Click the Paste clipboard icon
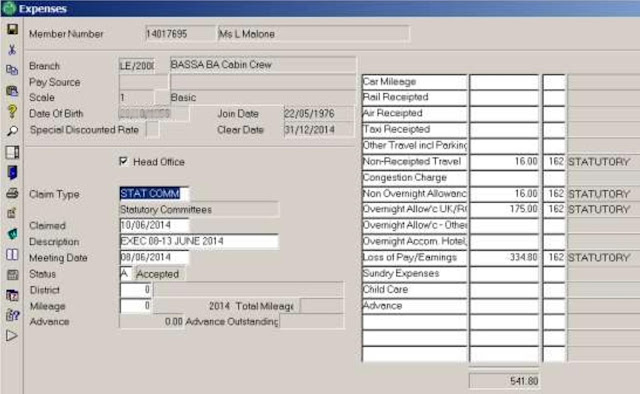640x394 pixels. coord(12,91)
